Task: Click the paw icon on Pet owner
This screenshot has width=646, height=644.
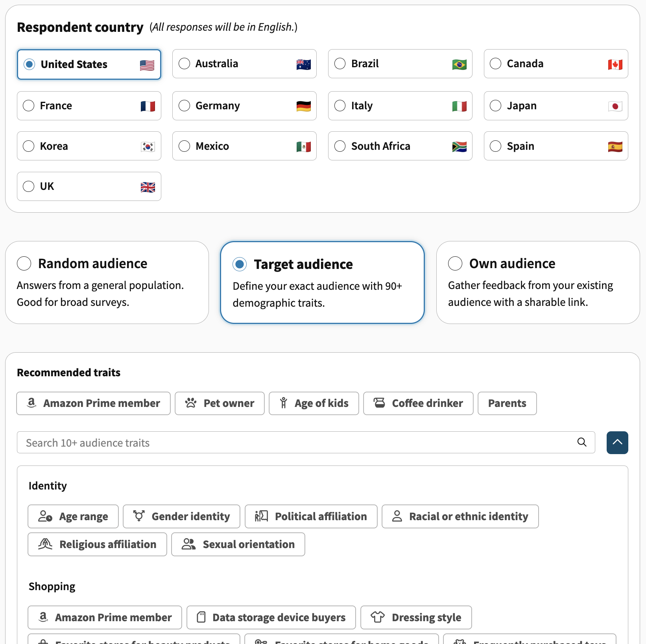Action: tap(191, 403)
